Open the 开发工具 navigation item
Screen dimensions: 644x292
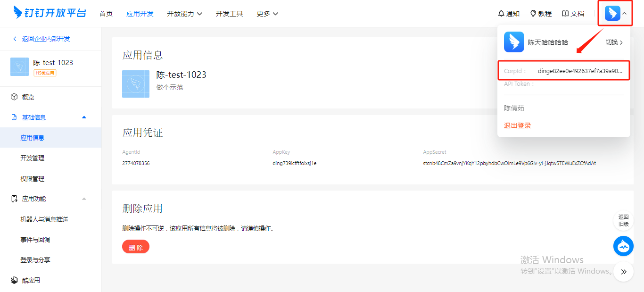pyautogui.click(x=230, y=14)
